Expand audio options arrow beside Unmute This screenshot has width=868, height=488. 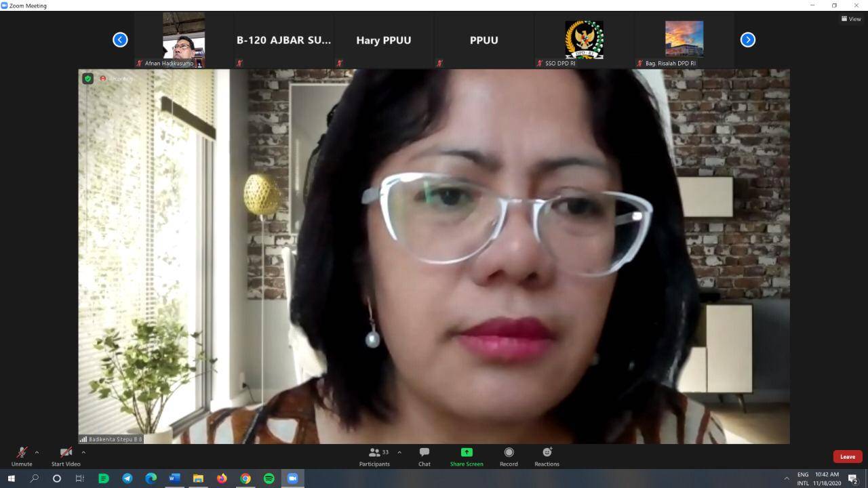37,452
